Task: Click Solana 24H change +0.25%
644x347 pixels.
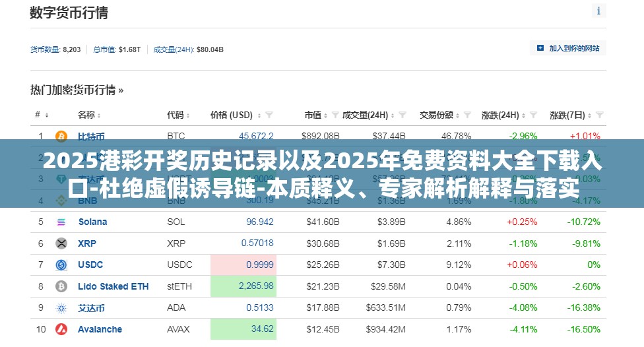Action: coord(522,222)
